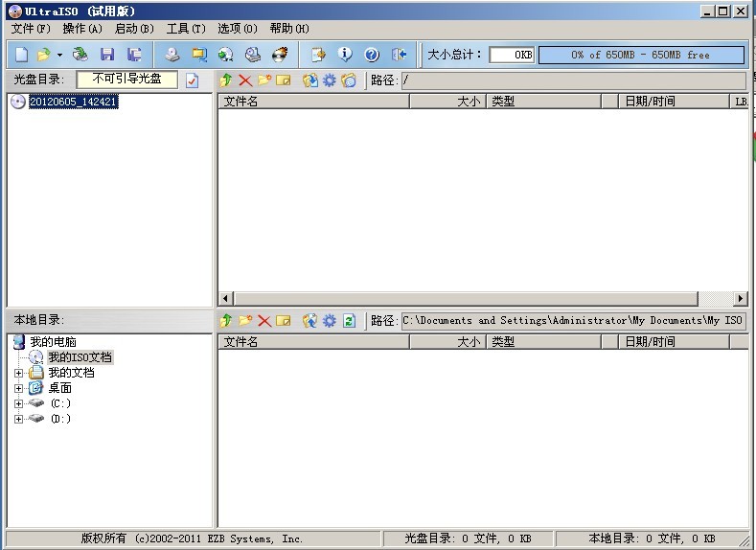Go up one level in local directory toolbar
This screenshot has height=550, width=756.
pos(225,321)
